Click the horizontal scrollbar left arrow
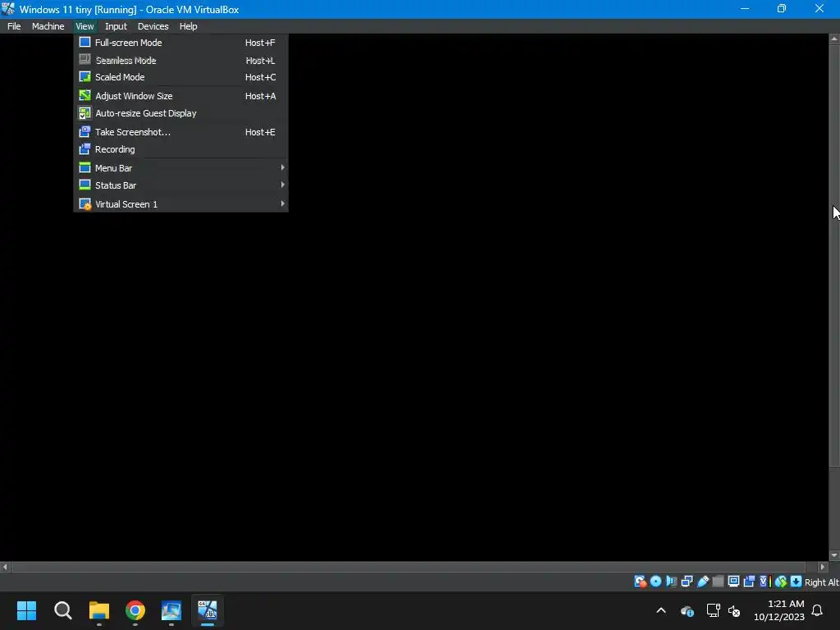 [x=5, y=567]
